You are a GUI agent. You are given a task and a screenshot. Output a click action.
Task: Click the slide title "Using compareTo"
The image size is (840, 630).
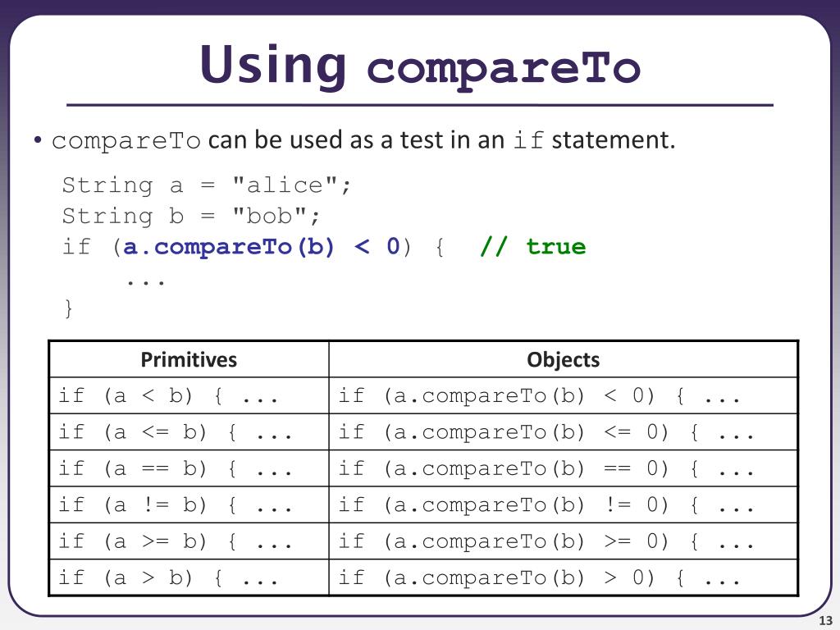[421, 66]
